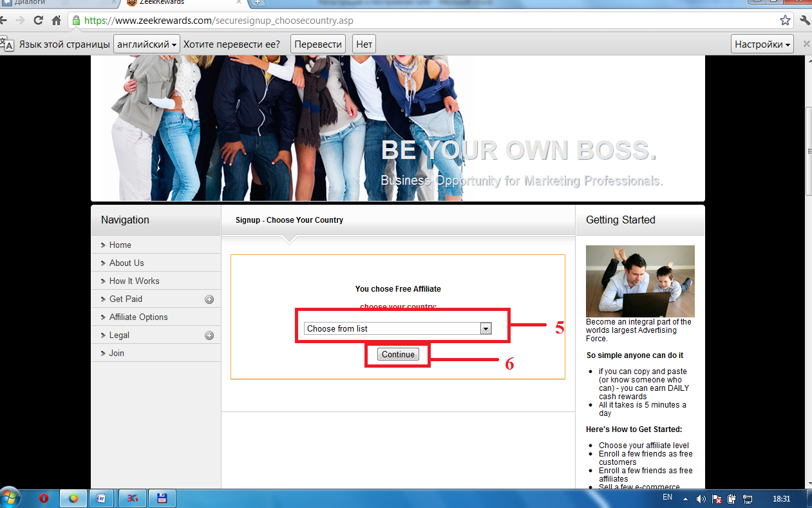812x508 pixels.
Task: Open the Chrome wrench menu
Action: (805, 20)
